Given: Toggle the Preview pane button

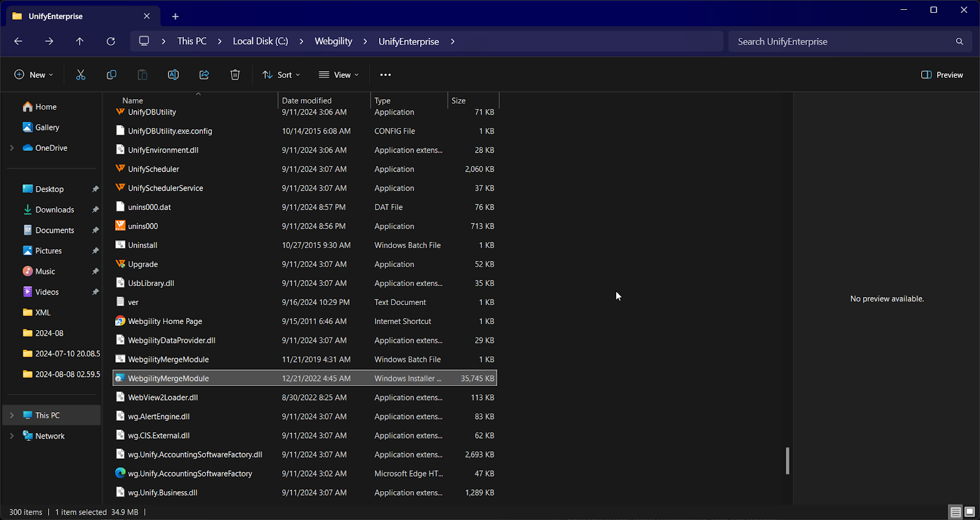Looking at the screenshot, I should click(x=942, y=75).
